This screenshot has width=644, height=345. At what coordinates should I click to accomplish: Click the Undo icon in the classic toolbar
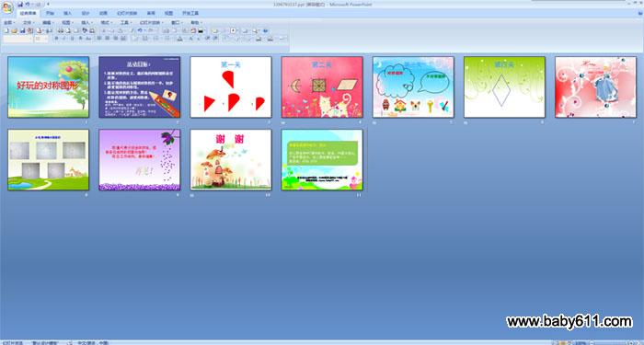pyautogui.click(x=140, y=30)
